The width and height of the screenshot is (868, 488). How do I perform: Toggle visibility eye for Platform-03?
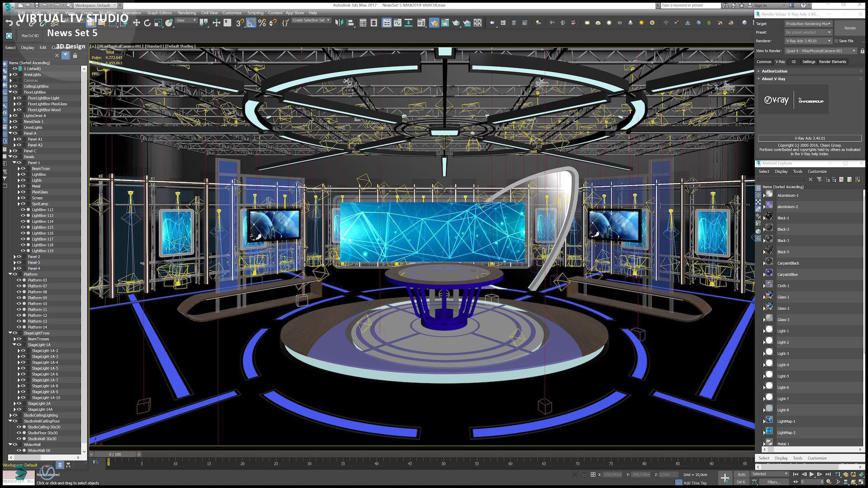click(19, 280)
